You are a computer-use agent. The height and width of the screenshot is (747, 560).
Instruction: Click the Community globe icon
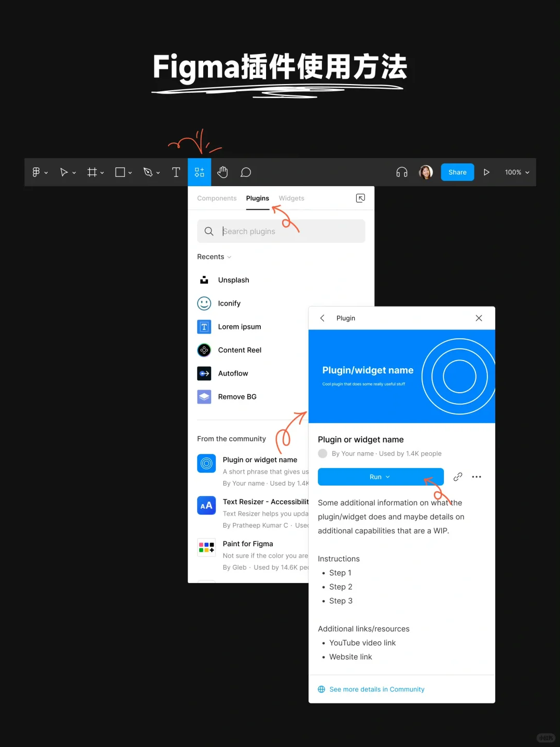coord(321,689)
